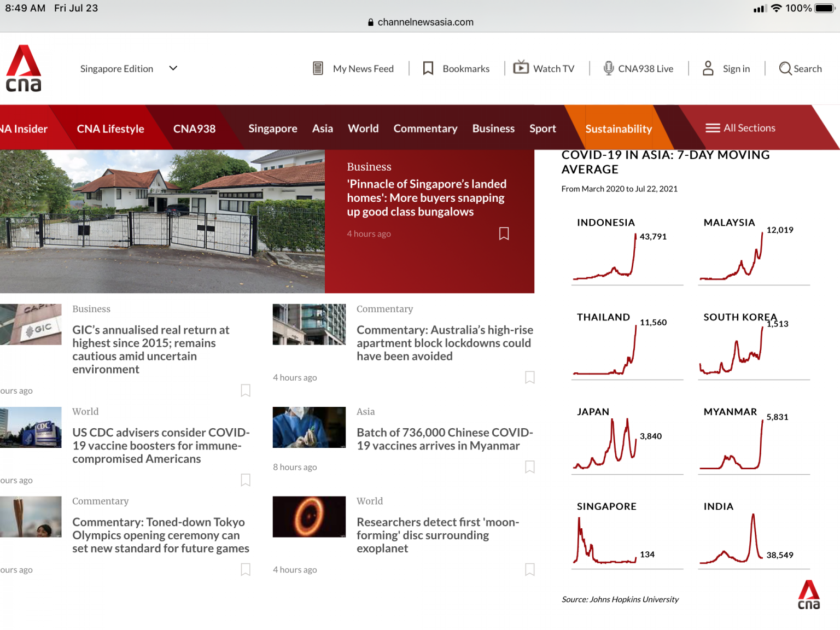The image size is (840, 630).
Task: Click the Singapore COVID-19 chart
Action: (627, 535)
